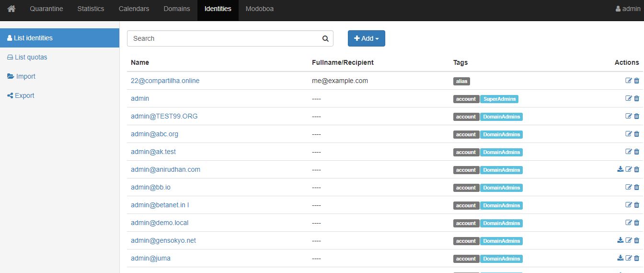Click the Export sidebar link
644x273 pixels.
pyautogui.click(x=24, y=95)
